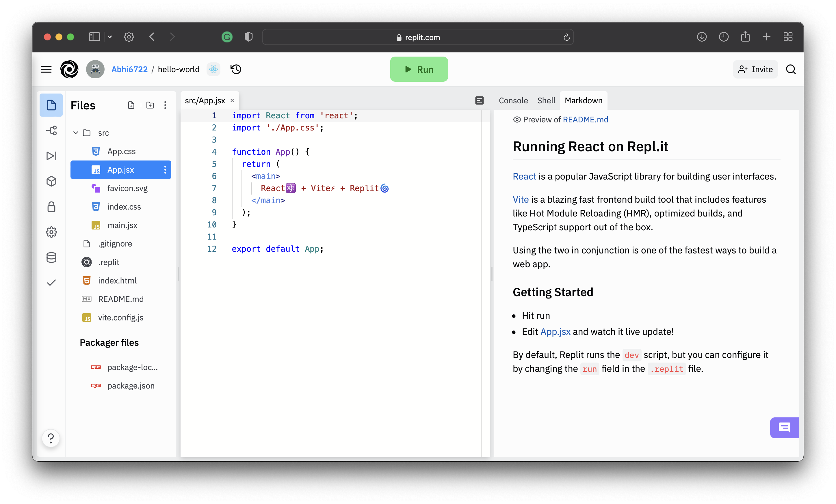Click the Safari share icon
Image resolution: width=836 pixels, height=504 pixels.
point(745,37)
